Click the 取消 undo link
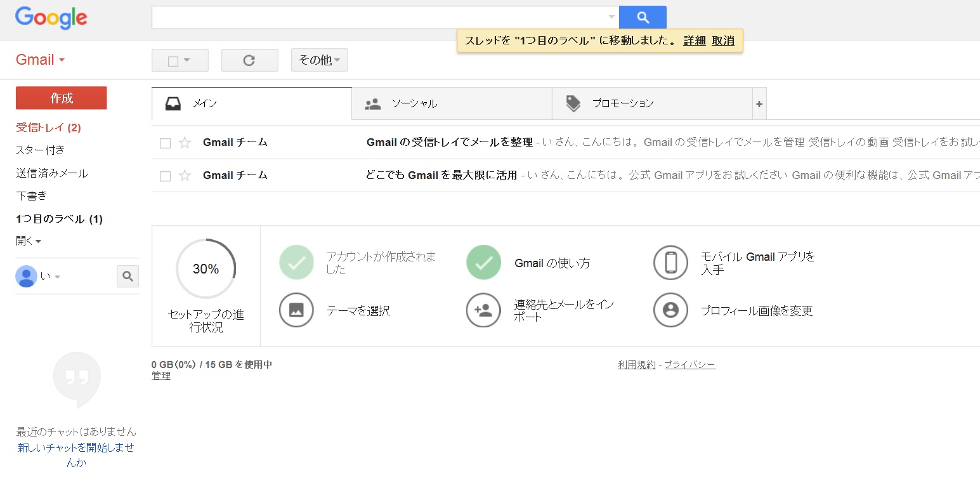The width and height of the screenshot is (980, 500). click(x=722, y=40)
